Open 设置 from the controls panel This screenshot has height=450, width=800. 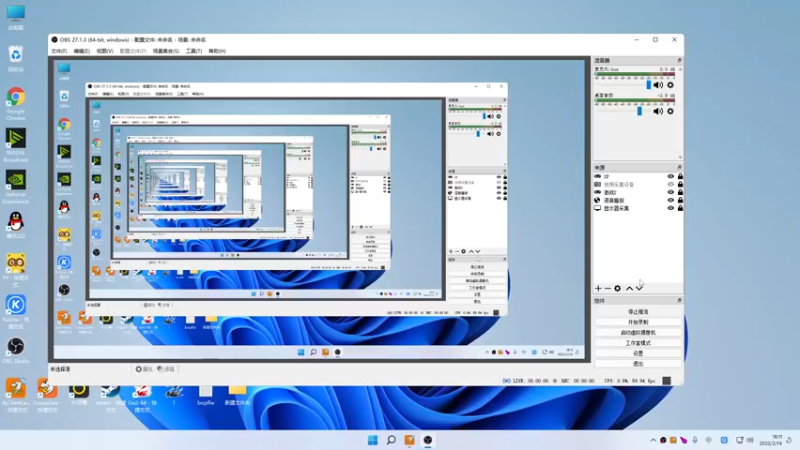638,353
